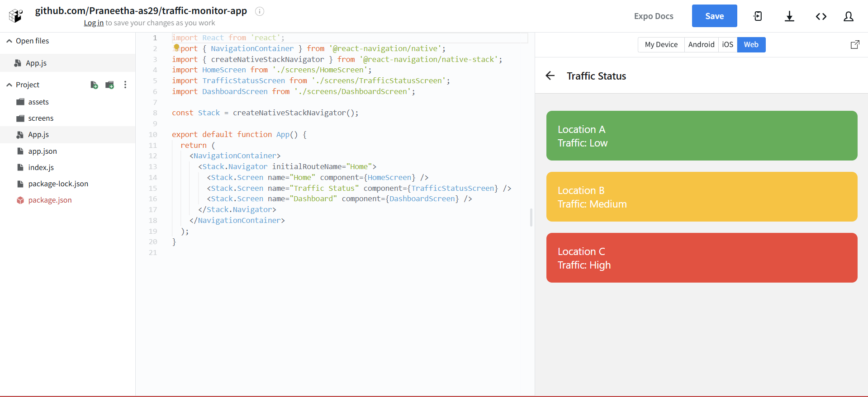868x397 pixels.
Task: Click 'HomeScreen' import on line 4
Action: coord(224,70)
